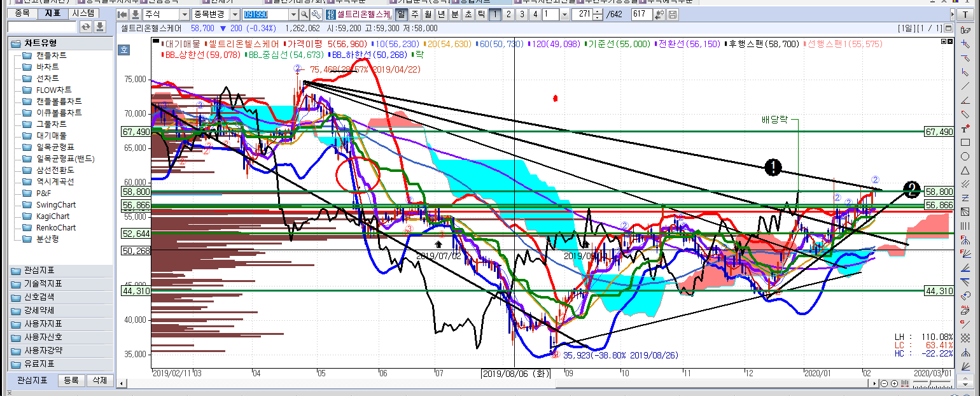Select the rectangle shape tool
Image resolution: width=980 pixels, height=396 pixels.
pos(966,142)
